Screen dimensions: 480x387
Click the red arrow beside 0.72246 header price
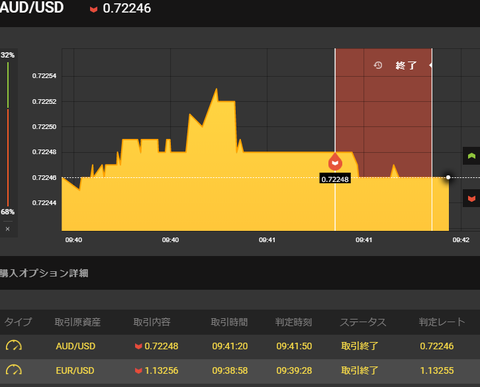[94, 9]
